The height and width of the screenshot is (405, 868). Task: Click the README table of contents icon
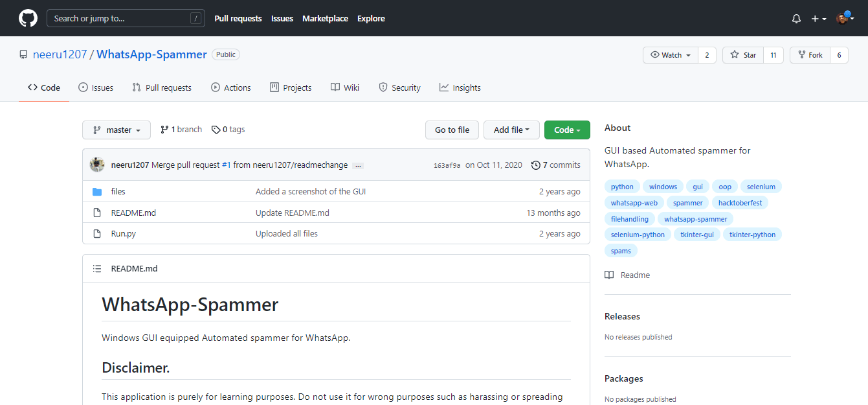pyautogui.click(x=97, y=268)
